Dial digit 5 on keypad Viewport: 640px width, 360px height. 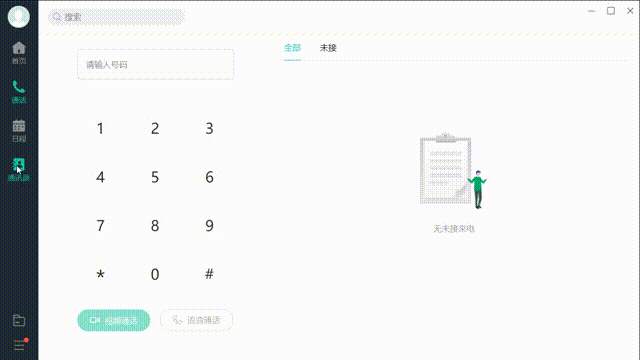tap(155, 177)
